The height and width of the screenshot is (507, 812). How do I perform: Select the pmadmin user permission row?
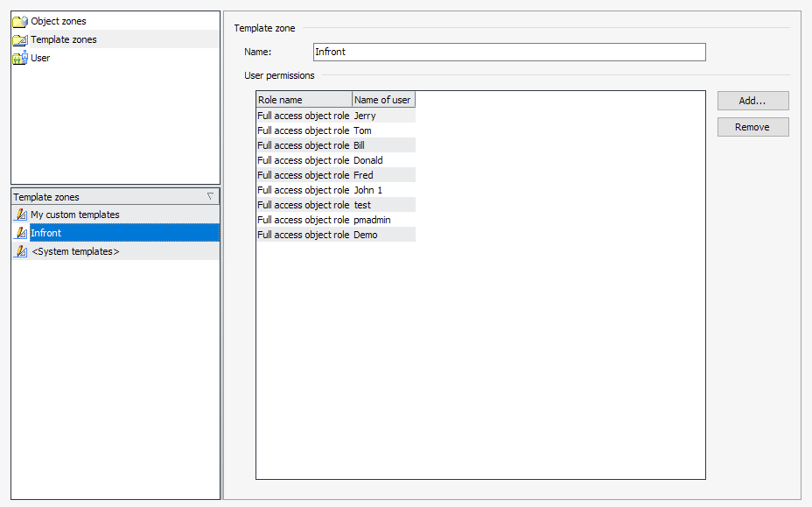(x=335, y=220)
